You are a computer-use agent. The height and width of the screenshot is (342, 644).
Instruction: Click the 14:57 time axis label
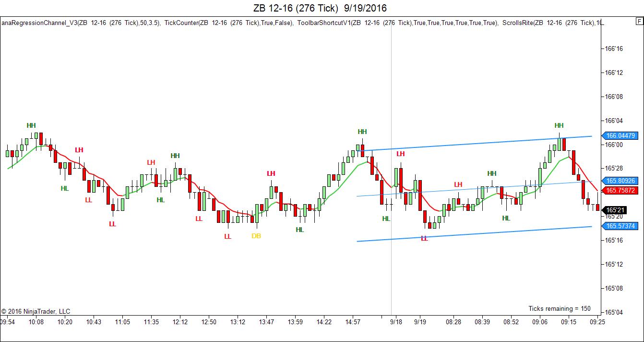pos(353,322)
